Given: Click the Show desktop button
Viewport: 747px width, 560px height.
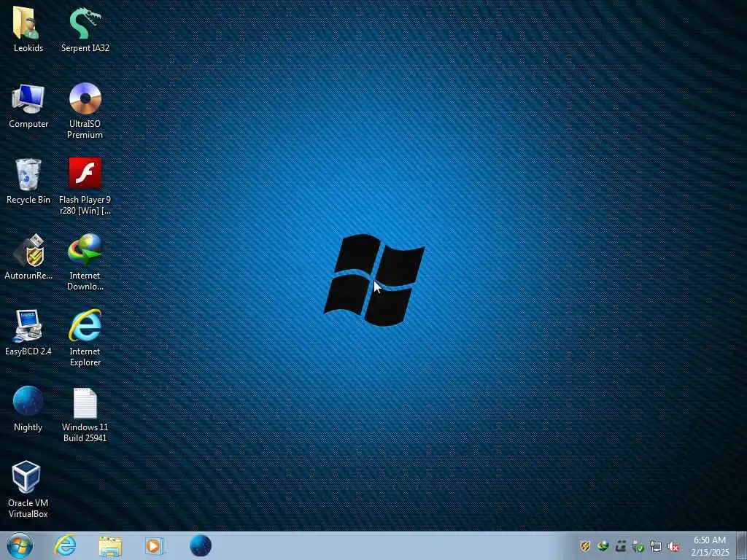Looking at the screenshot, I should pyautogui.click(x=741, y=545).
